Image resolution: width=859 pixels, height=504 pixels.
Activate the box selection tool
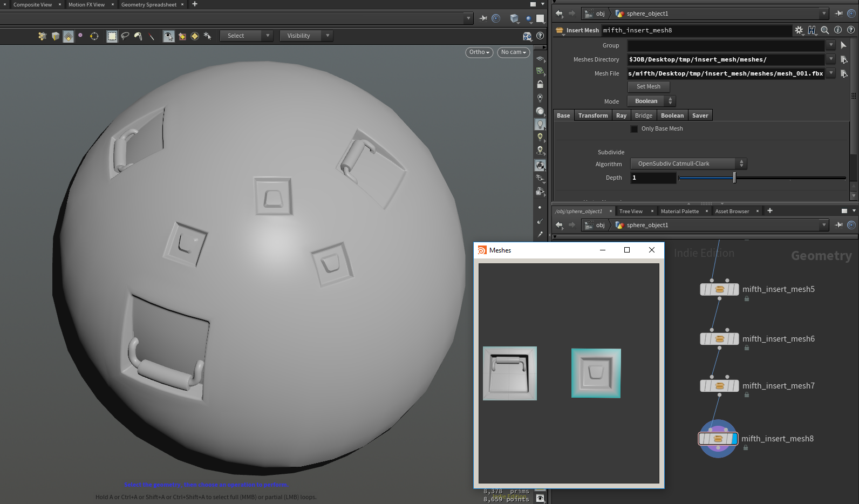tap(112, 36)
